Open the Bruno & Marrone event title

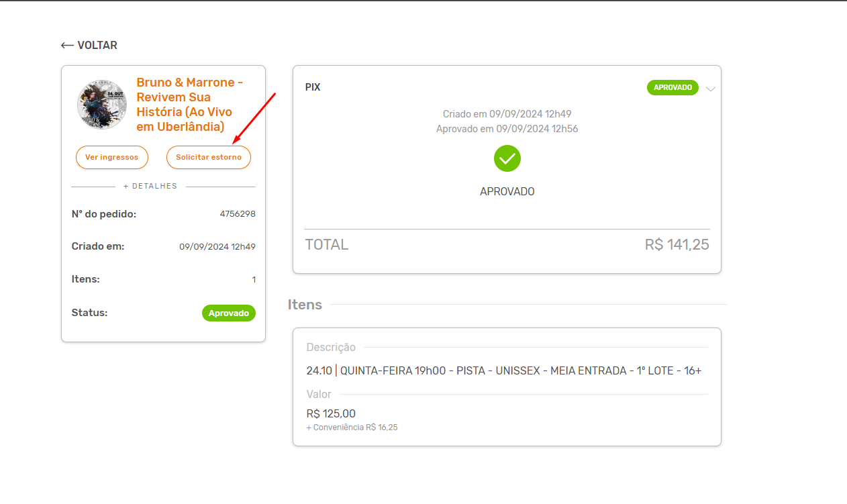[190, 105]
